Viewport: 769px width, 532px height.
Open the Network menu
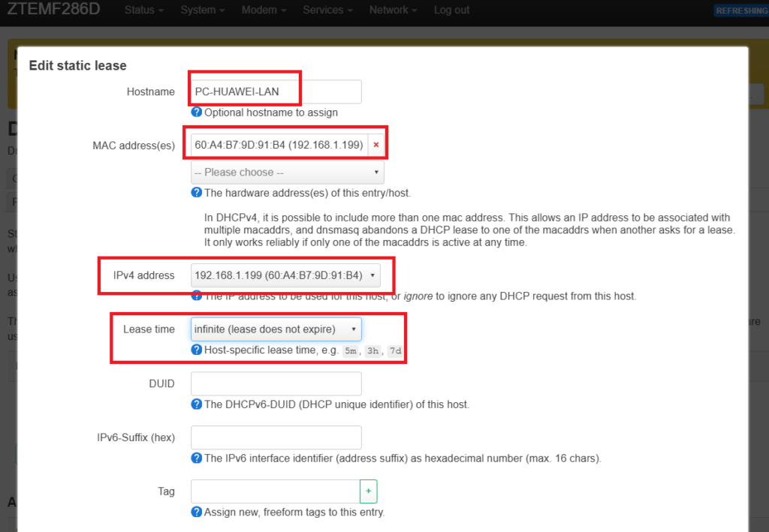(x=394, y=10)
